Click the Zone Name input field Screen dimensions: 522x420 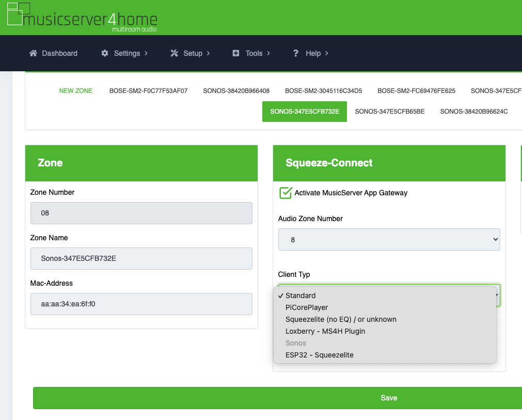[x=141, y=258]
